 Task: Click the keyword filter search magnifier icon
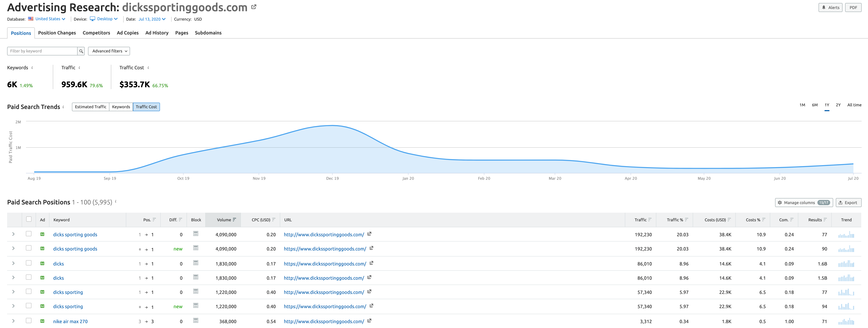[81, 51]
